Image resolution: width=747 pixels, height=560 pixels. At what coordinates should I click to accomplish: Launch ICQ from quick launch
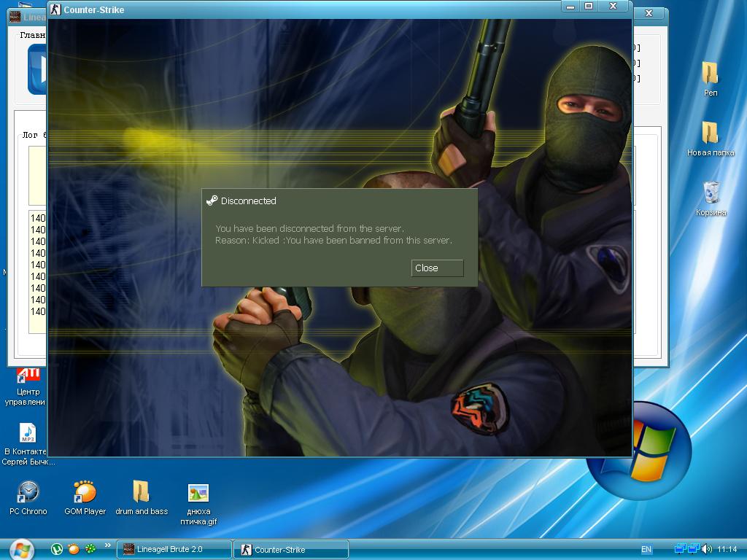tap(90, 549)
